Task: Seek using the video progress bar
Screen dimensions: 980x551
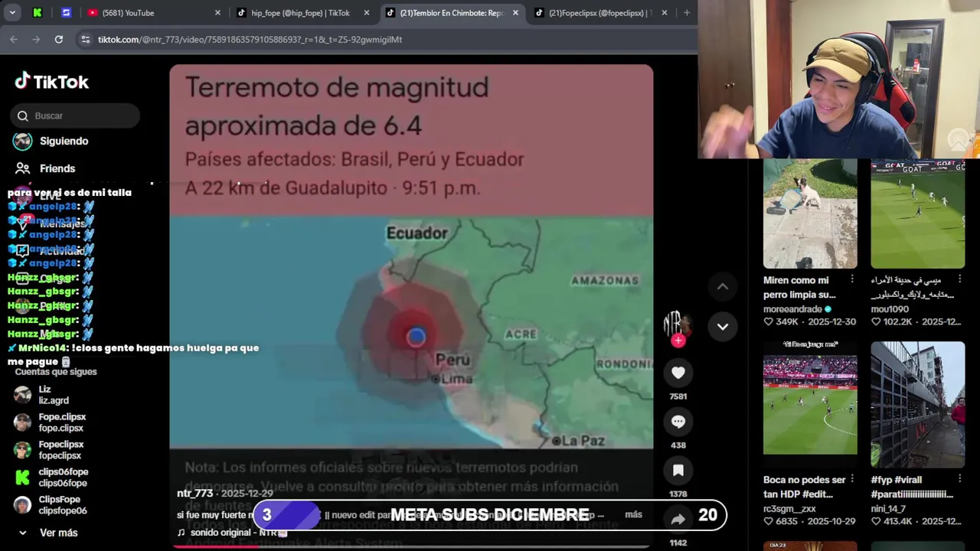Action: coord(411,547)
